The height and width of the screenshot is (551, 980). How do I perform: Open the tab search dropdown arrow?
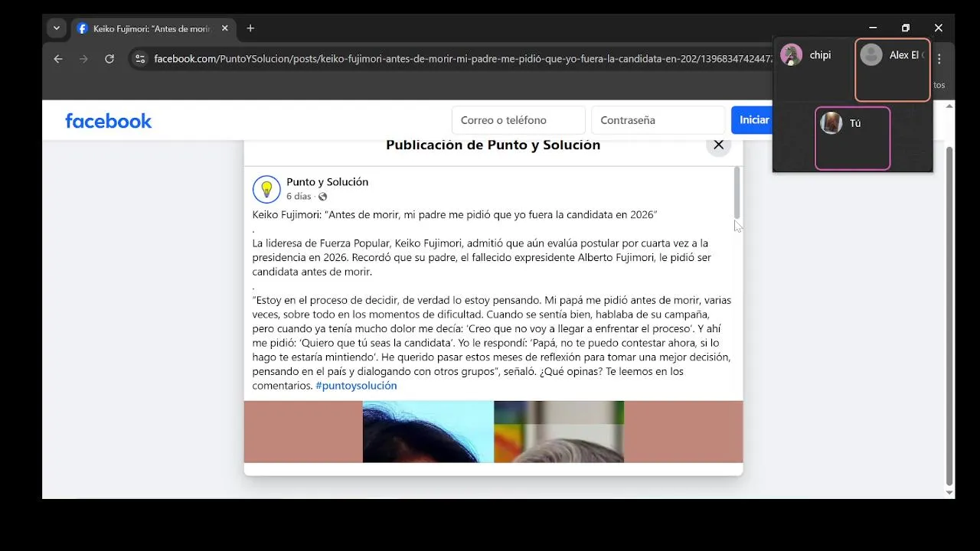point(56,28)
